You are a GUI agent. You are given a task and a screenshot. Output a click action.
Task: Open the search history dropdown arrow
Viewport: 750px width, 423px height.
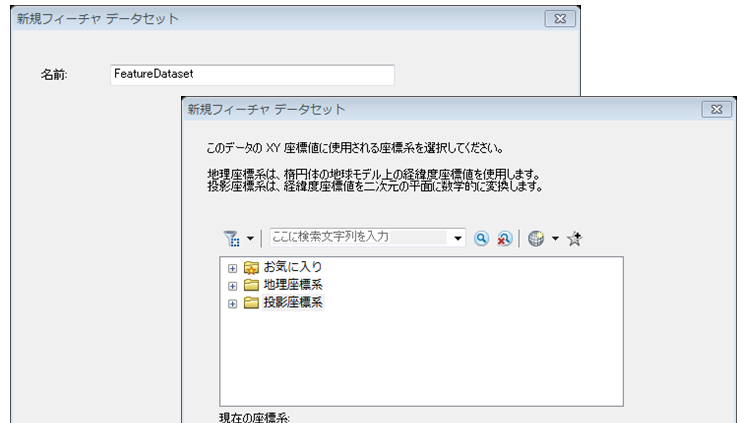pos(457,238)
